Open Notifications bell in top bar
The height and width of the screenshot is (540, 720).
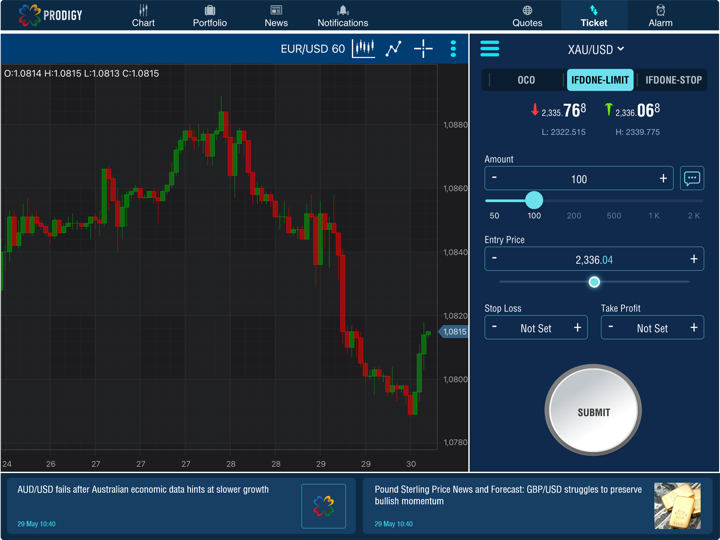click(342, 16)
